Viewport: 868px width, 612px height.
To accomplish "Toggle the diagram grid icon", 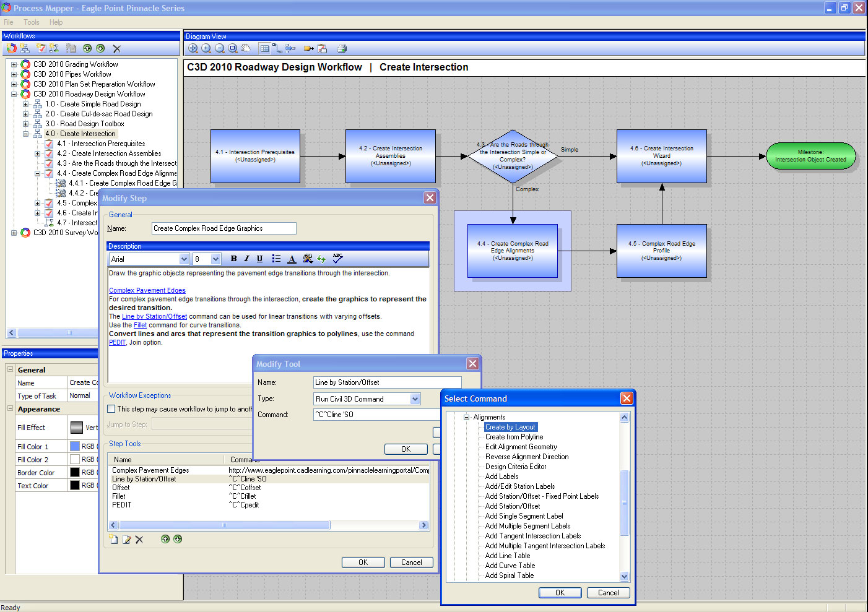I will click(264, 48).
